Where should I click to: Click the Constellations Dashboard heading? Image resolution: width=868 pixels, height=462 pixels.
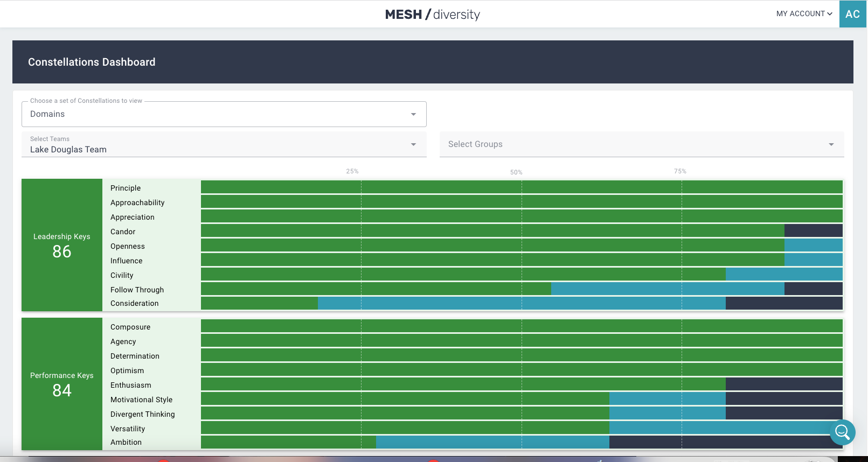[92, 62]
